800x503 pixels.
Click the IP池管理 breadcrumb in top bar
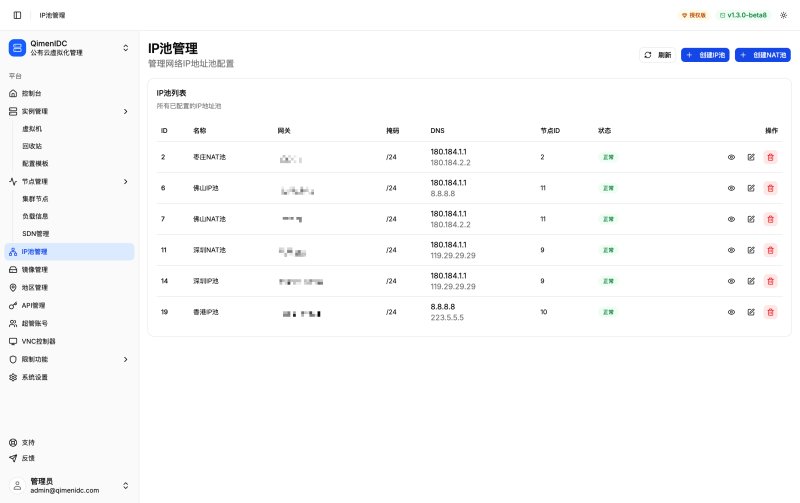pos(52,15)
